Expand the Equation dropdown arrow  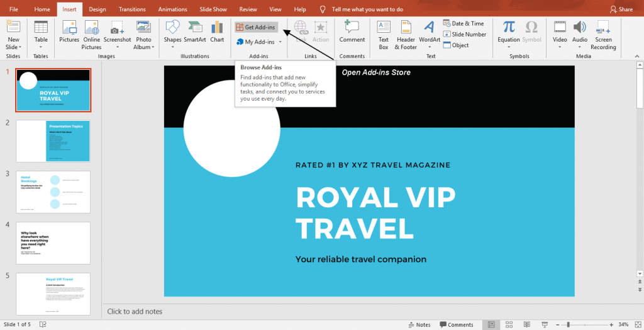pyautogui.click(x=509, y=47)
